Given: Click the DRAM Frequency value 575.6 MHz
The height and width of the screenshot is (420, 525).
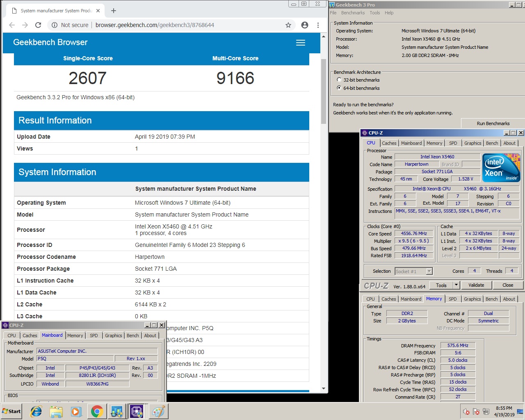Looking at the screenshot, I should (458, 345).
